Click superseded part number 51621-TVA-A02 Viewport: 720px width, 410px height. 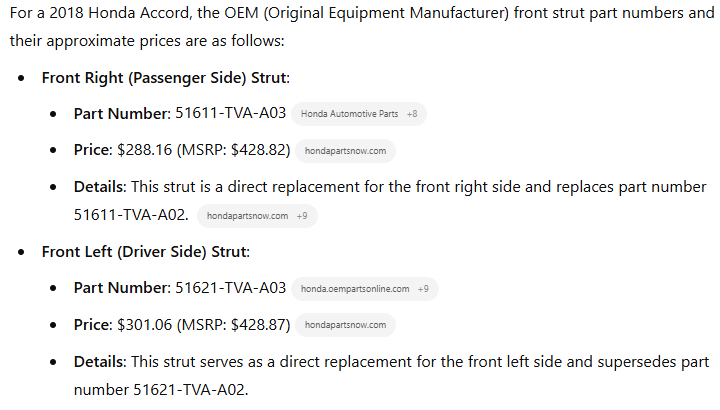point(189,389)
